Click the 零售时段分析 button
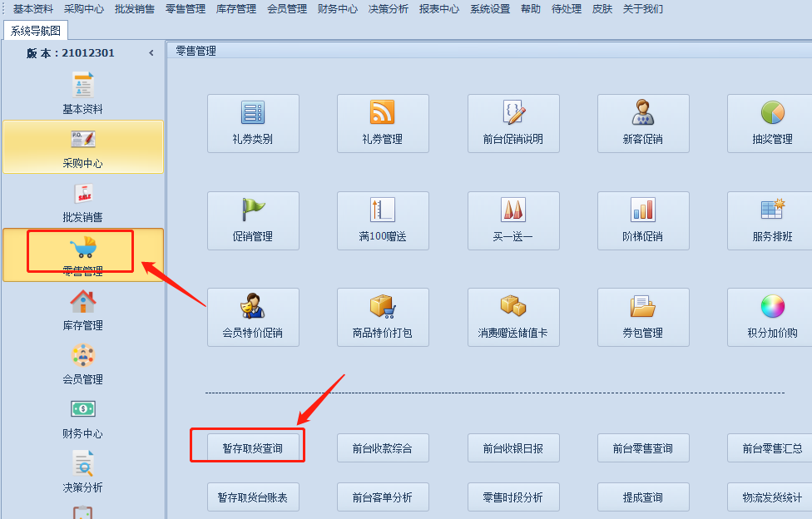812x519 pixels. point(513,497)
